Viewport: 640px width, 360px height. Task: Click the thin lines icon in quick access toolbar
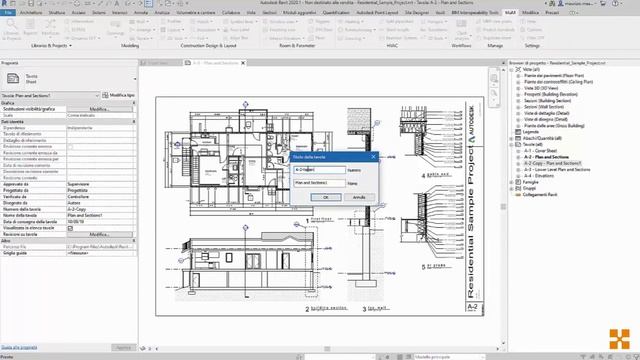[149, 3]
